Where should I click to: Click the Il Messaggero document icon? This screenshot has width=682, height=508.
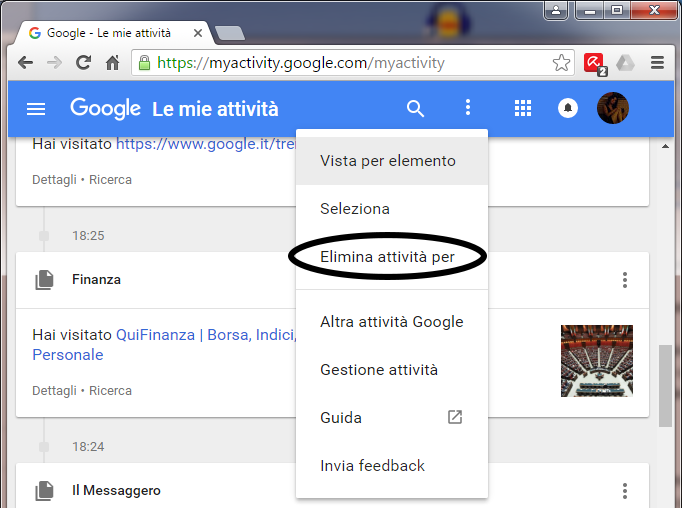tap(44, 491)
